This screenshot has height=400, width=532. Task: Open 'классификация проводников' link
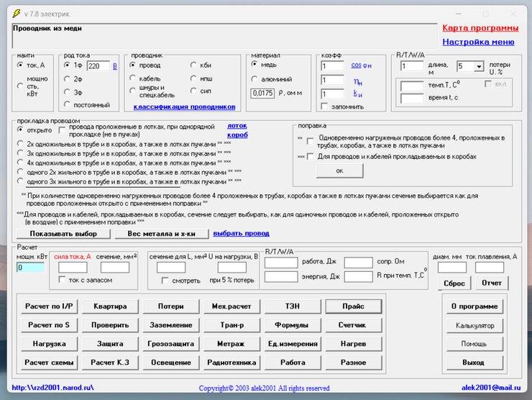click(x=184, y=106)
